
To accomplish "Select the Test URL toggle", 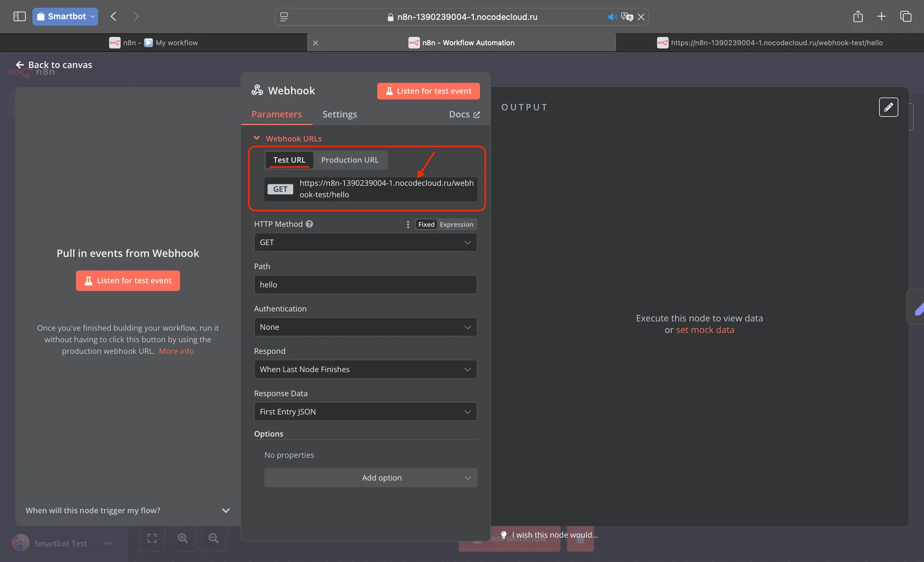I will (289, 160).
